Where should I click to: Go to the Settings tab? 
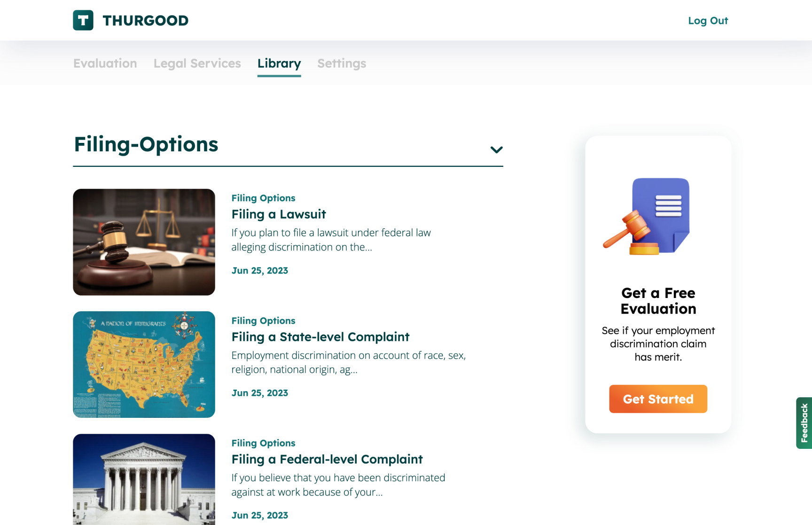point(342,63)
